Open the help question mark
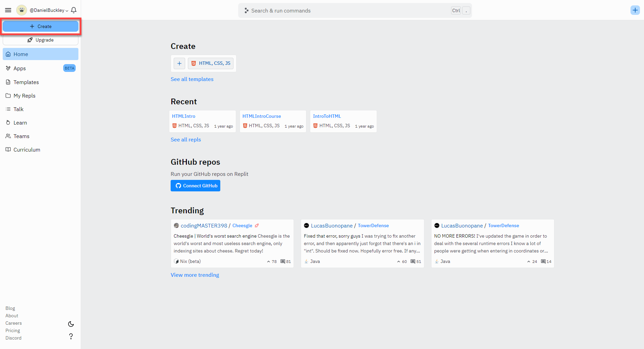 (x=71, y=336)
